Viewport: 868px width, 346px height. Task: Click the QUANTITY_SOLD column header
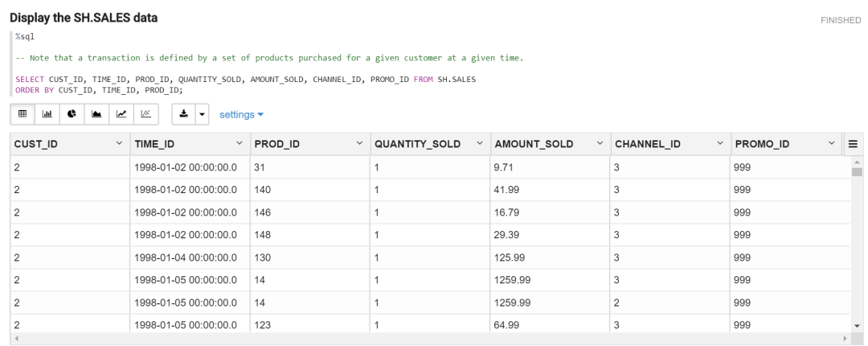pyautogui.click(x=416, y=143)
